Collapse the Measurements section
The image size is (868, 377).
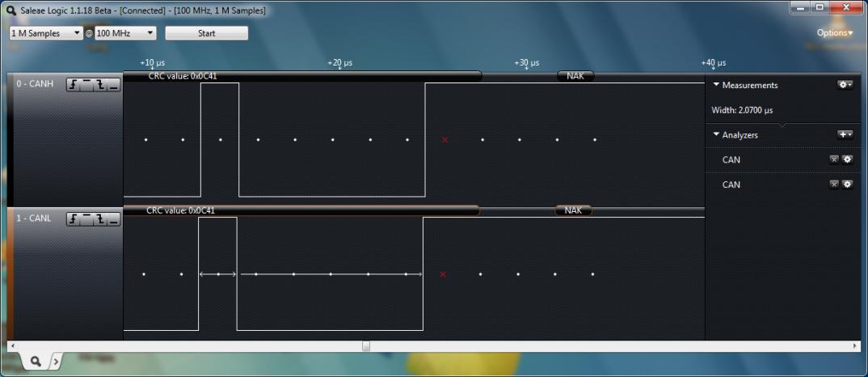716,85
